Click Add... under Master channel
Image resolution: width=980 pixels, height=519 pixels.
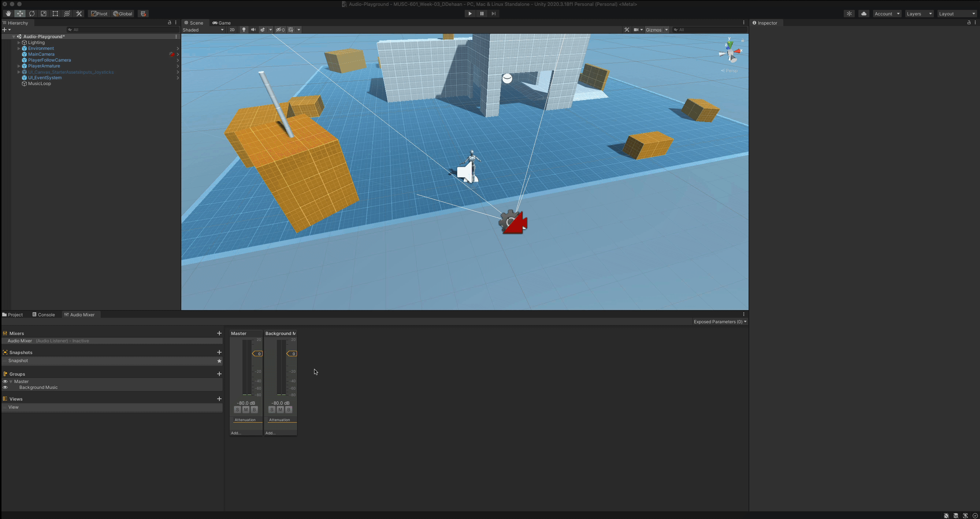click(236, 433)
